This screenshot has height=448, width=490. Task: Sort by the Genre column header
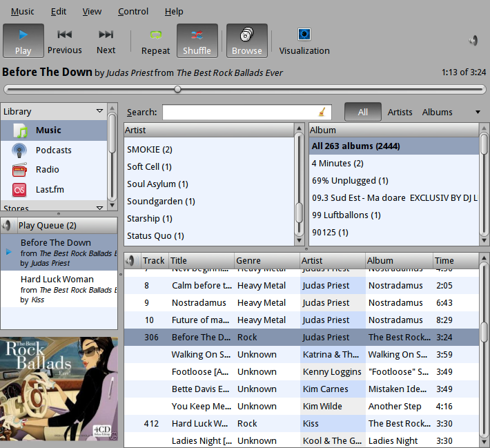tap(266, 260)
